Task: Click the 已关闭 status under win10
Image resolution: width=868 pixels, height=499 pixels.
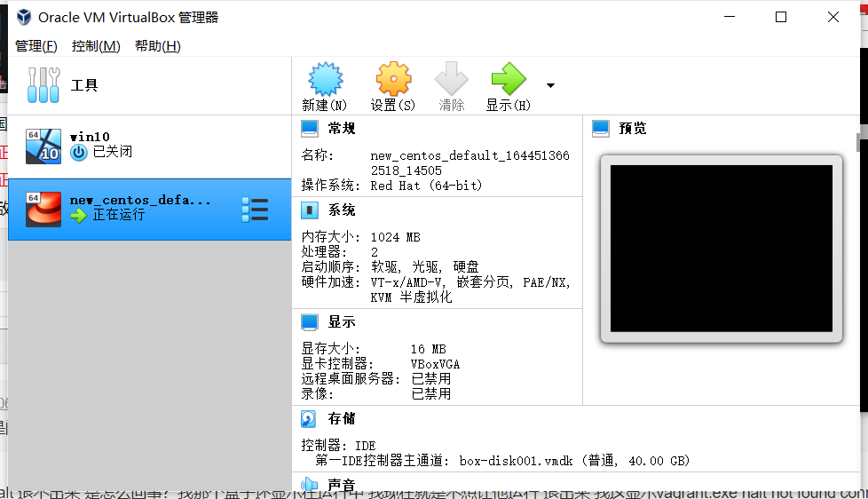Action: coord(113,152)
